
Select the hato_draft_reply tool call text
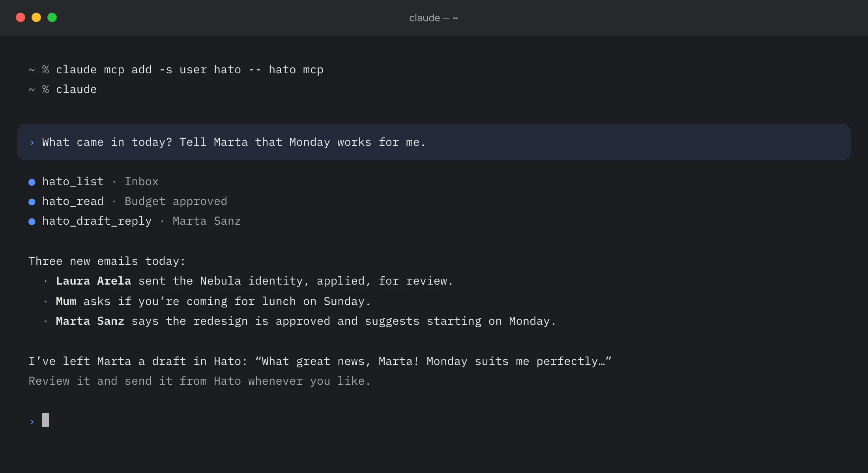[97, 221]
